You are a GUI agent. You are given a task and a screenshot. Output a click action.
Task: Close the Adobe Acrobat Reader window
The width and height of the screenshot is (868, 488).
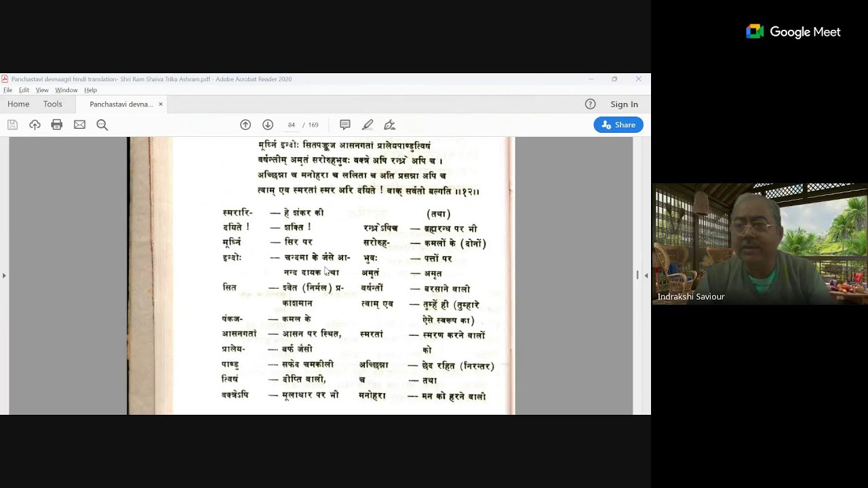(x=638, y=79)
